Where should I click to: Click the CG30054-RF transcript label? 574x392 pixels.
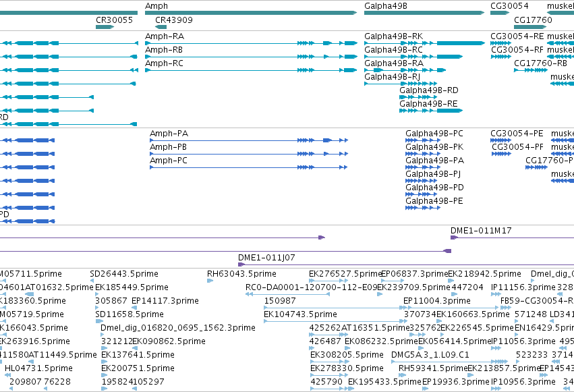[x=517, y=50]
